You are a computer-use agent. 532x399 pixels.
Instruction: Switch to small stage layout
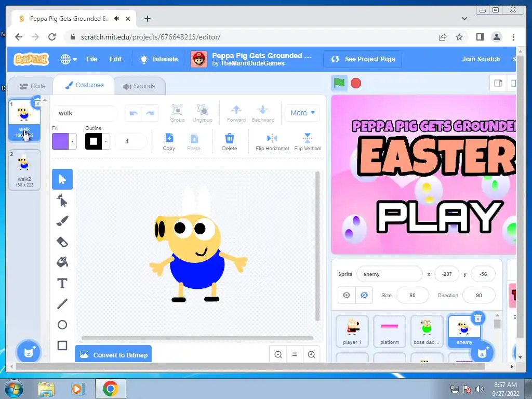point(498,83)
